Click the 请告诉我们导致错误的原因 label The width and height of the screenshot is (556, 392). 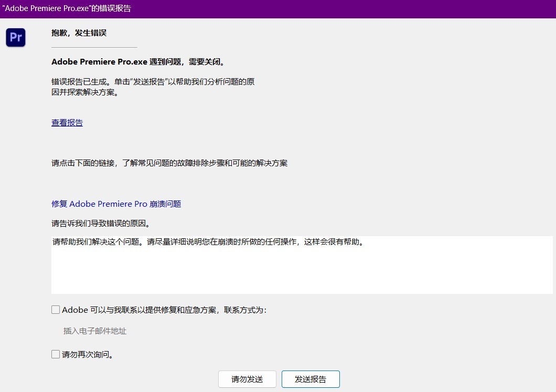(101, 224)
